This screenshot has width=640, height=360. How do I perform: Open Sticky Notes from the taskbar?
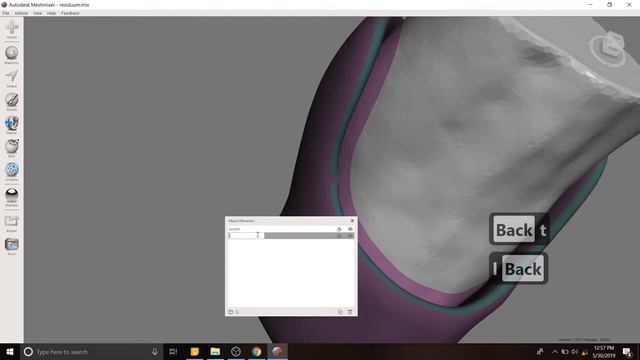pos(195,351)
